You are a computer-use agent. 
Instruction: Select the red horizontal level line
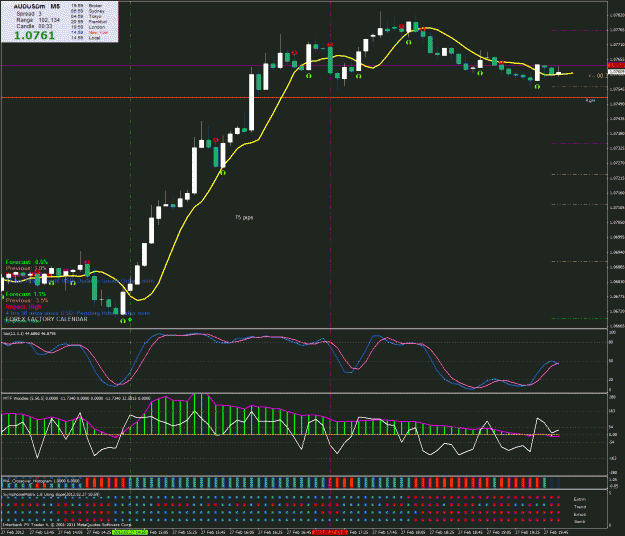click(305, 97)
